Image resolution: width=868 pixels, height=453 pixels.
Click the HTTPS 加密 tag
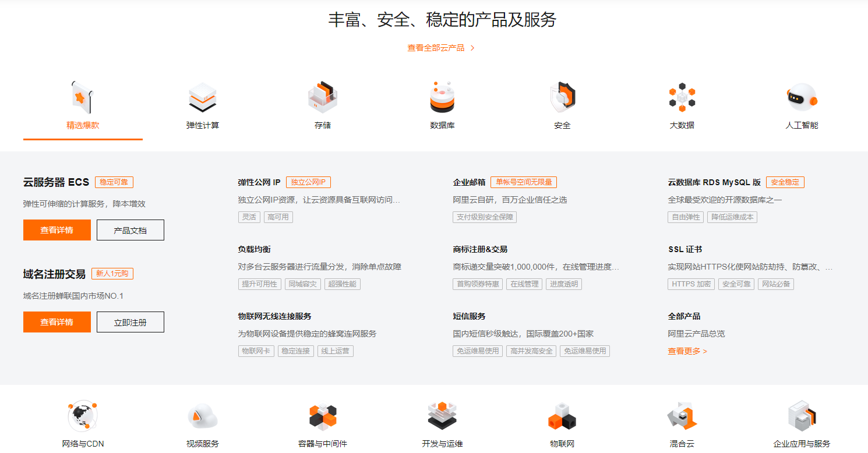pos(691,284)
